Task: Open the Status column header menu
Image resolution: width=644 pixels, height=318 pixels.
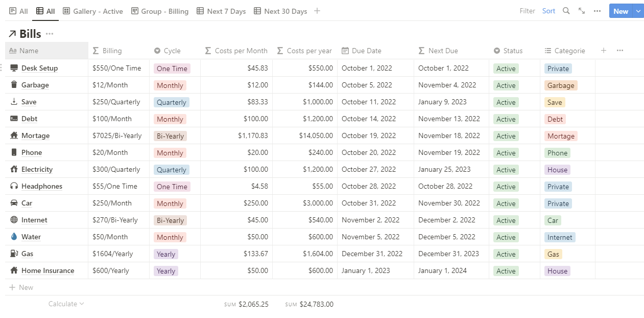Action: (514, 51)
